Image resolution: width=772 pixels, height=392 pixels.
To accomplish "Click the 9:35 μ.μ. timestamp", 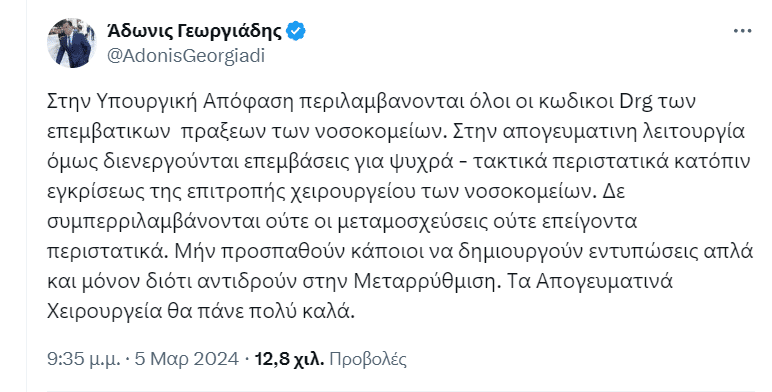I will [84, 359].
